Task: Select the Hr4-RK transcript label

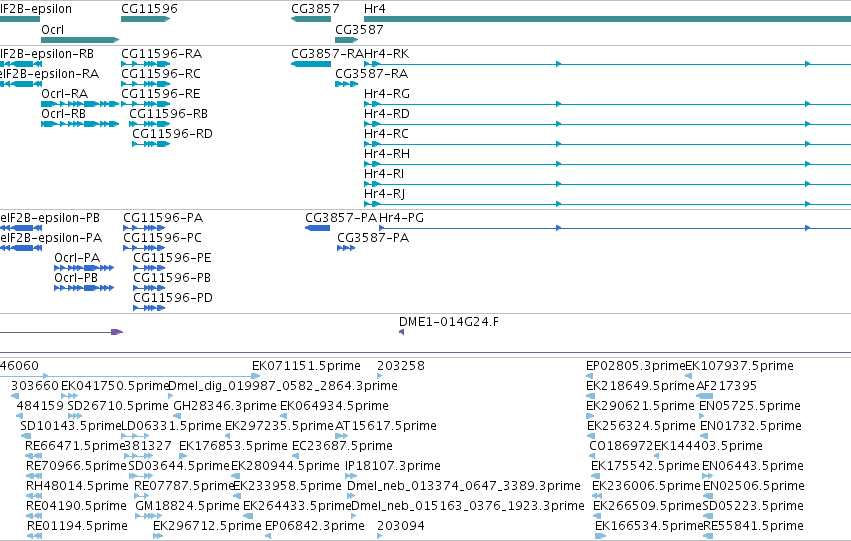Action: coord(386,54)
